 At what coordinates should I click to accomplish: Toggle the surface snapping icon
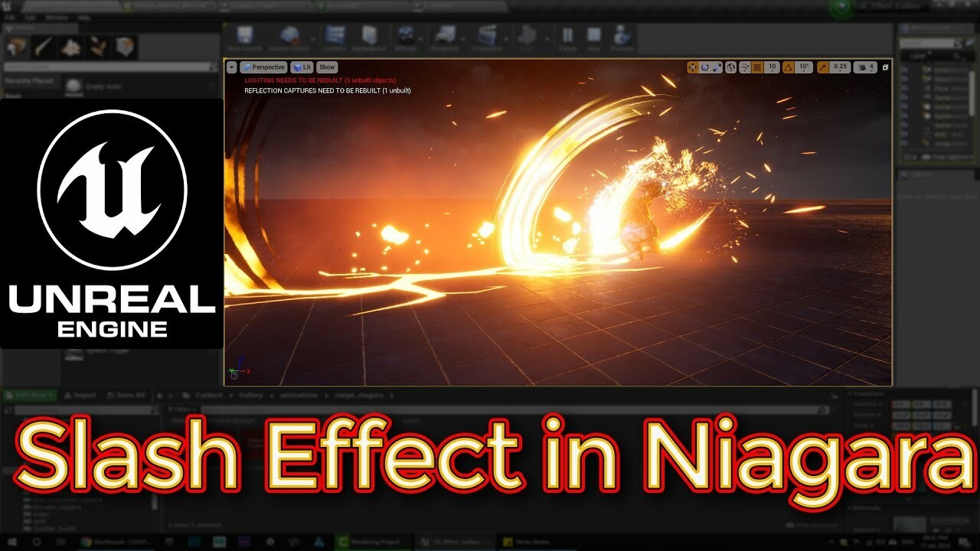tap(744, 67)
